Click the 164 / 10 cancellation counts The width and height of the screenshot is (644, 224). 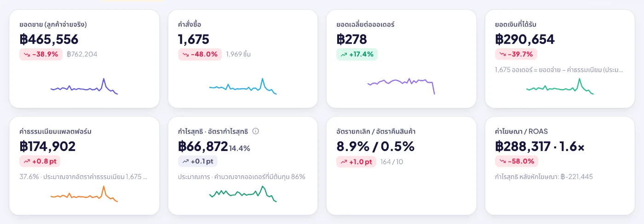click(x=392, y=162)
